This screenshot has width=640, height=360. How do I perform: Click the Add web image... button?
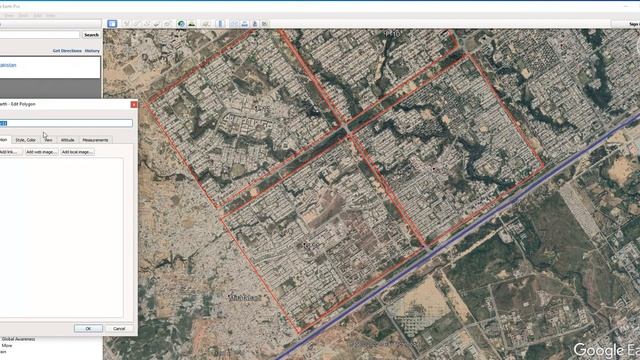point(41,152)
